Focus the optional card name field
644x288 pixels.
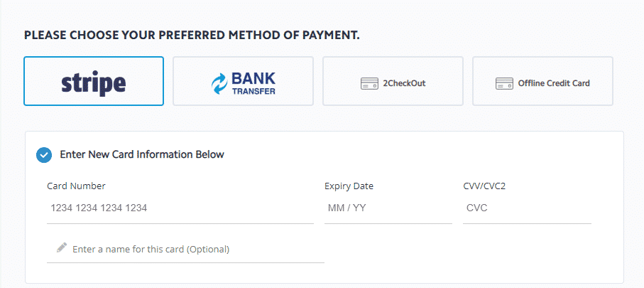tap(192, 250)
